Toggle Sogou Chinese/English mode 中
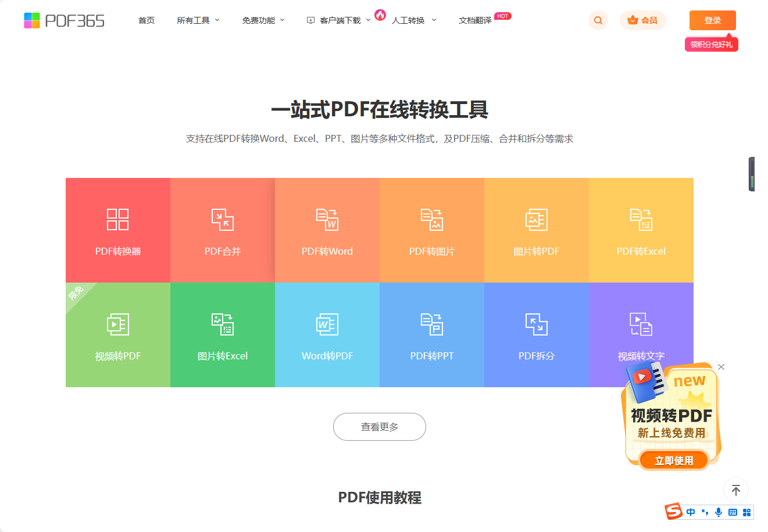 pyautogui.click(x=691, y=512)
